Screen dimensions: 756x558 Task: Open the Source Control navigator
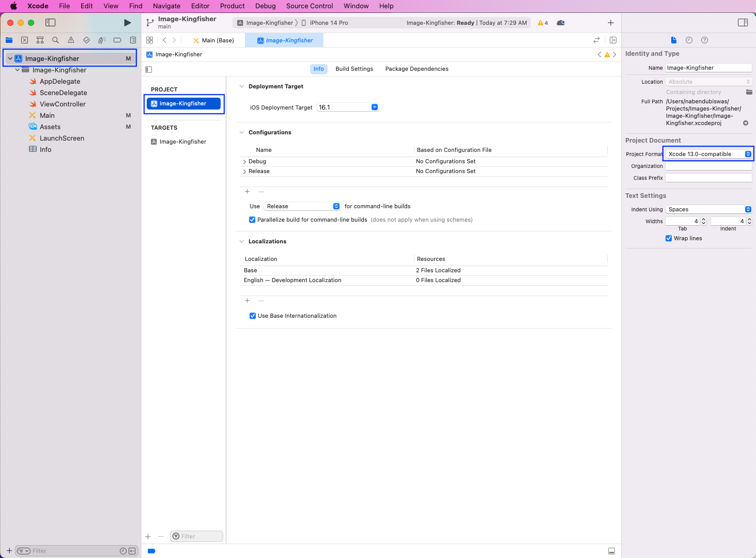pyautogui.click(x=24, y=40)
